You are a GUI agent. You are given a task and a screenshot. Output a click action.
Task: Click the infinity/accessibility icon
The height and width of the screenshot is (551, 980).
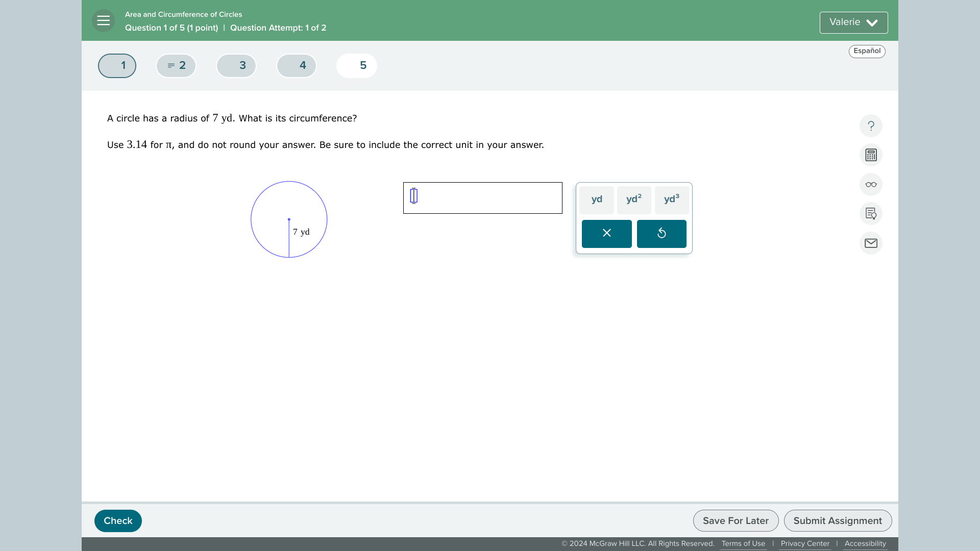(871, 184)
